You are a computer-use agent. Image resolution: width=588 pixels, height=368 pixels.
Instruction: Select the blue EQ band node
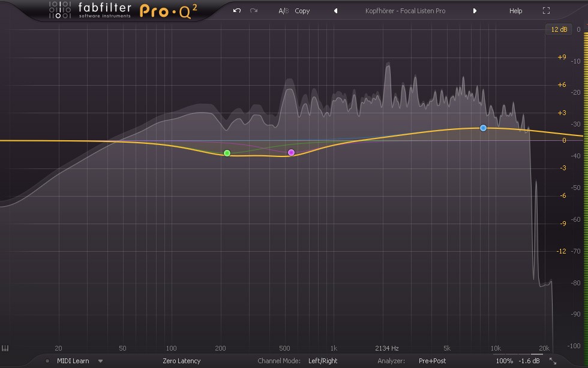[x=483, y=128]
